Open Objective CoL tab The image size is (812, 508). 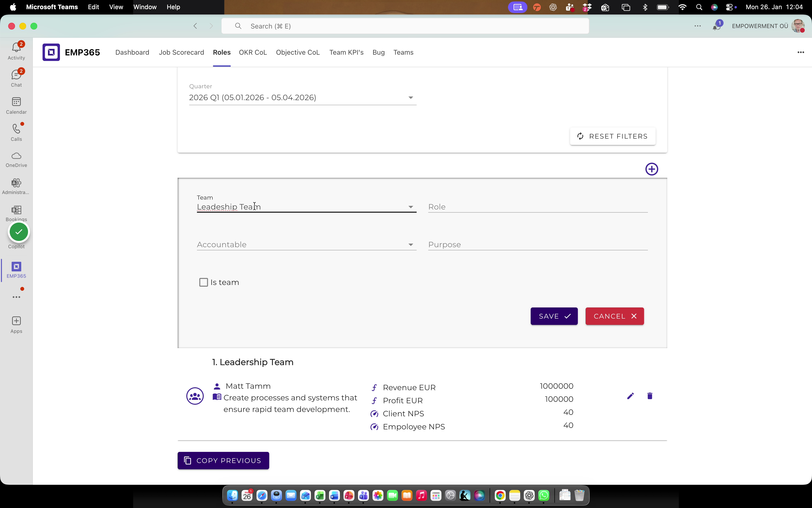pos(298,52)
